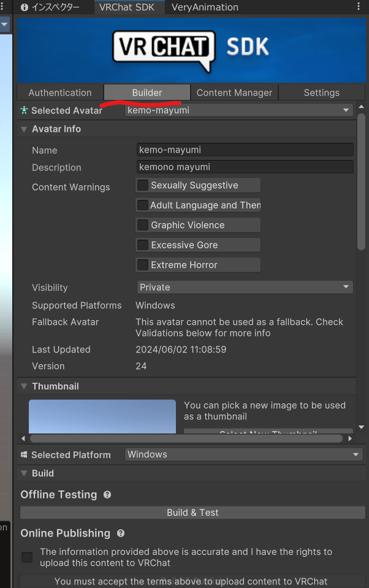
Task: Tick the Extreme Horror checkbox
Action: pyautogui.click(x=143, y=265)
